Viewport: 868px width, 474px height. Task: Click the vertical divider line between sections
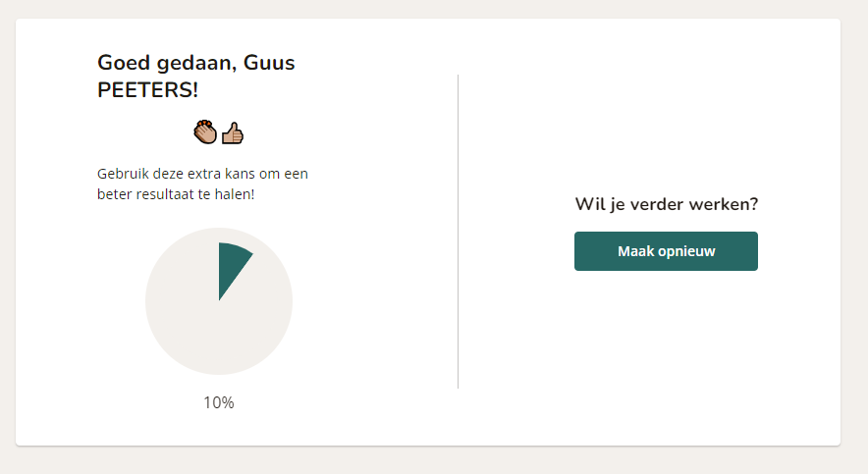pyautogui.click(x=458, y=232)
